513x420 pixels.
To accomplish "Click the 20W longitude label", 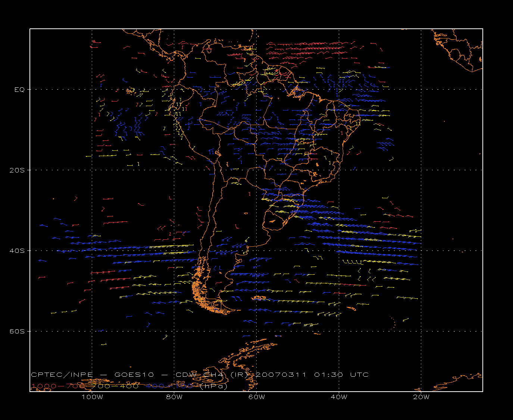I will (x=421, y=397).
